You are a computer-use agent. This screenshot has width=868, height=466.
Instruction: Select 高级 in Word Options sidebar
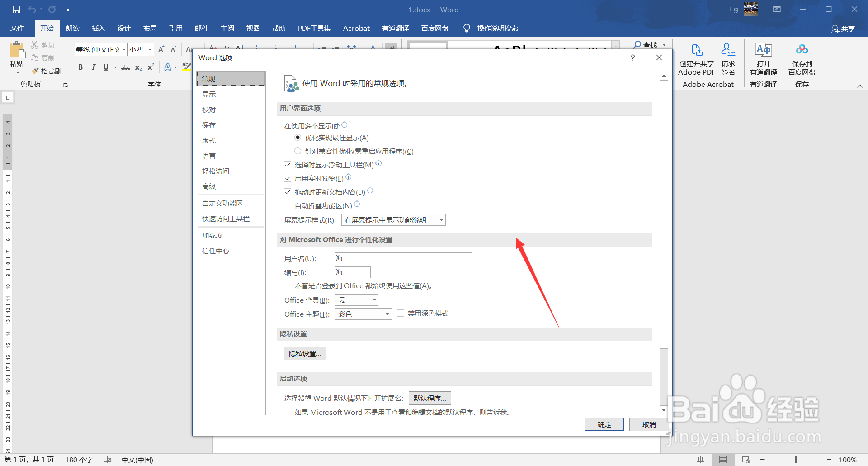[x=231, y=186]
